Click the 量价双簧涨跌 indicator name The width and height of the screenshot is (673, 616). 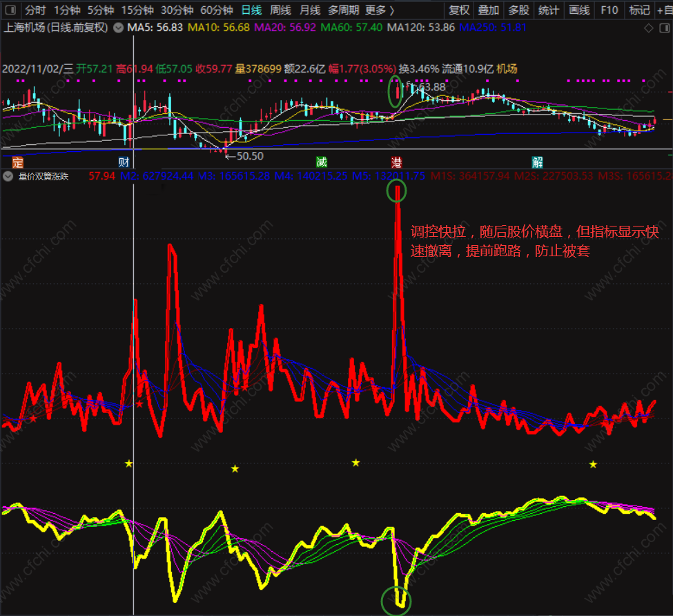click(x=43, y=176)
